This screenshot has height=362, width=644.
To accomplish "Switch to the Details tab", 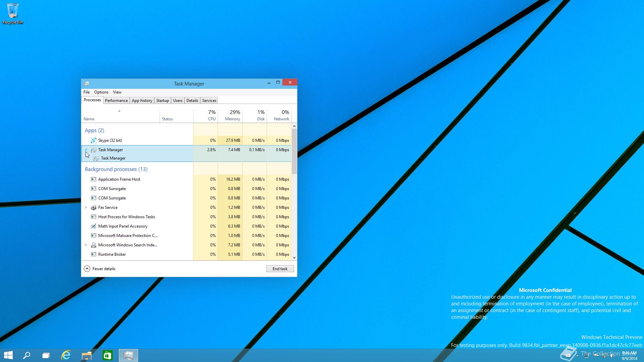I will pos(192,101).
